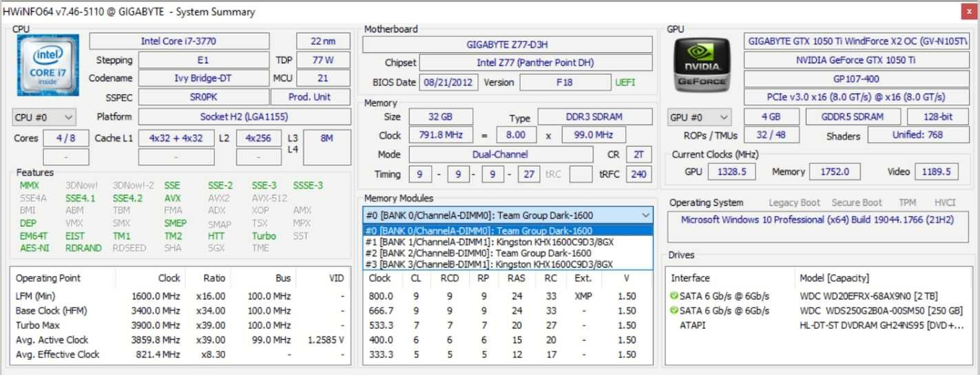Click the Dual-Channel mode field
Image resolution: width=980 pixels, height=375 pixels.
tap(501, 155)
